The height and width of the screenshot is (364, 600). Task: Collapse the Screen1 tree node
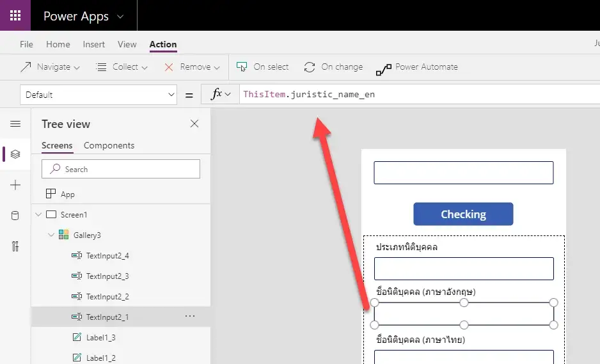(38, 214)
